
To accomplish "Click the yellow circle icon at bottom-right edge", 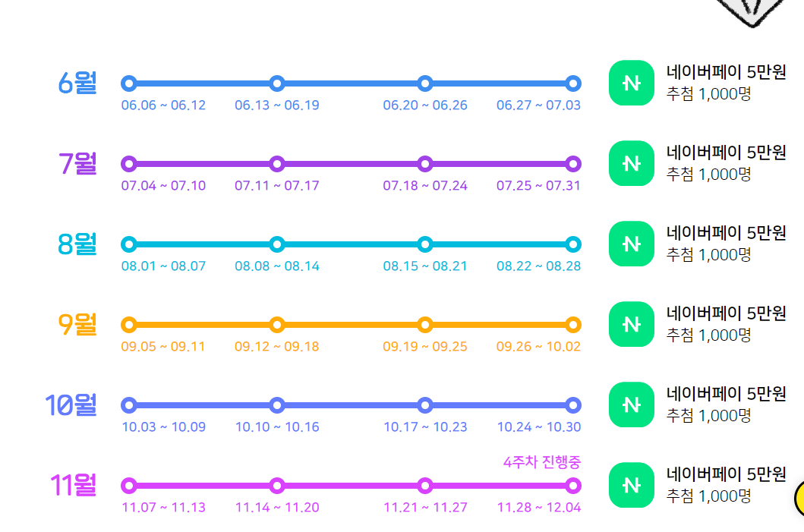I will (799, 499).
